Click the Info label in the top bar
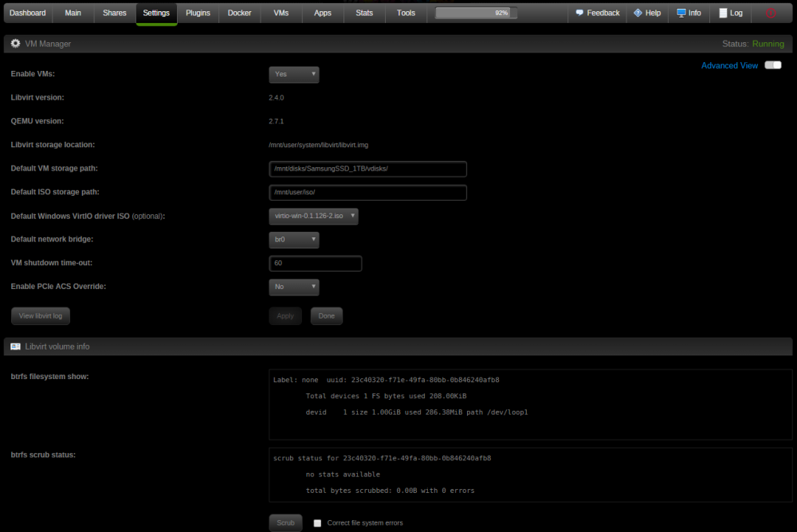 point(694,14)
